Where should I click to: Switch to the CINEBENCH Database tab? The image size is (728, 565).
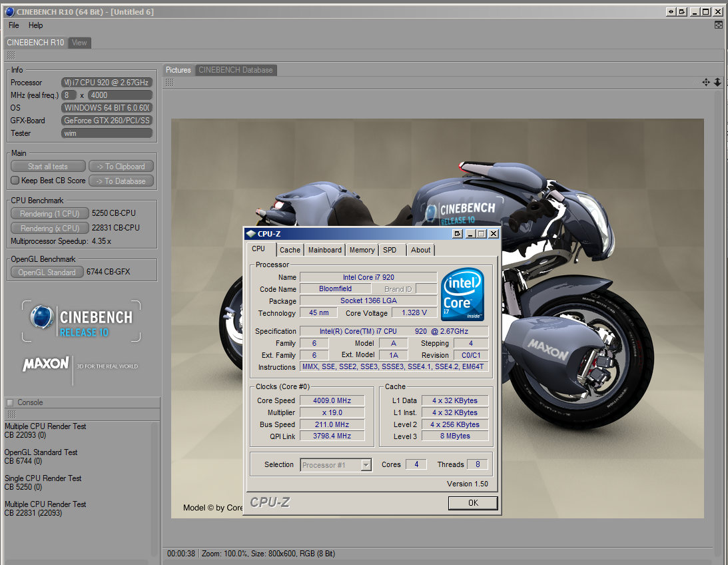click(x=235, y=70)
